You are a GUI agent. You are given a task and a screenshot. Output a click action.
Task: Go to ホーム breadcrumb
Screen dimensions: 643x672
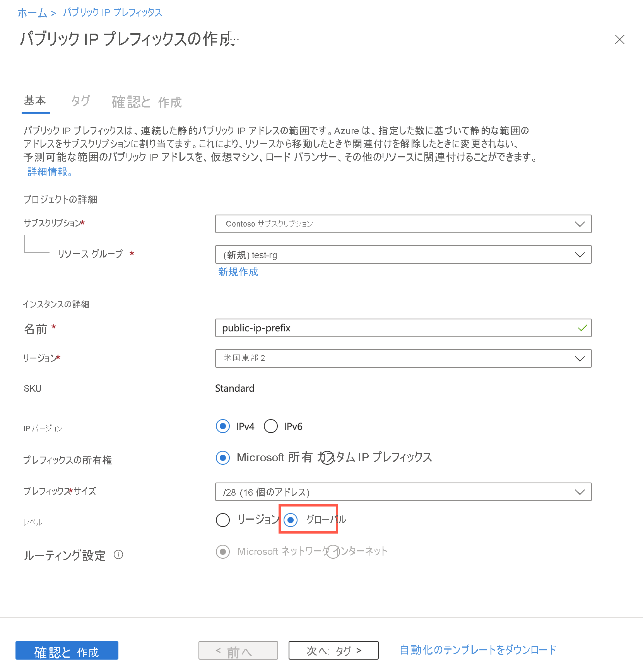pos(32,13)
